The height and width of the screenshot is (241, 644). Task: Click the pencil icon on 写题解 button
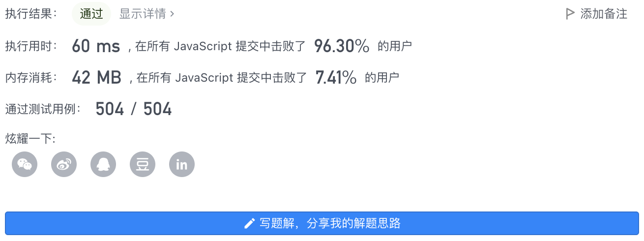[x=249, y=224]
